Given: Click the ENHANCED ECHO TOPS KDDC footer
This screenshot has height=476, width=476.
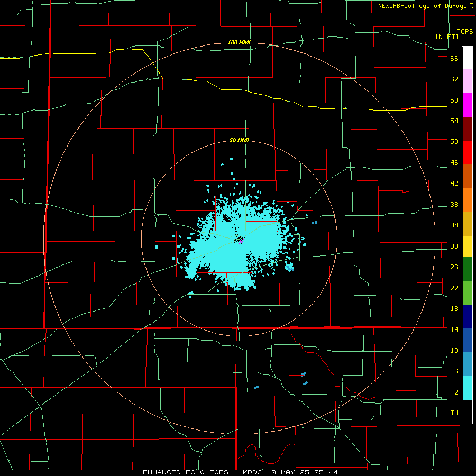Looking at the screenshot, I should click(240, 472).
